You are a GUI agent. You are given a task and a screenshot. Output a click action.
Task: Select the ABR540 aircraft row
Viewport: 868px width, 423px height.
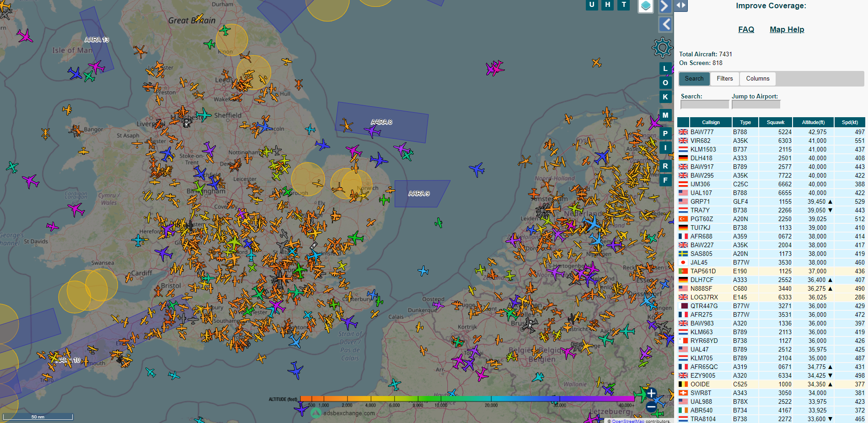coord(771,410)
